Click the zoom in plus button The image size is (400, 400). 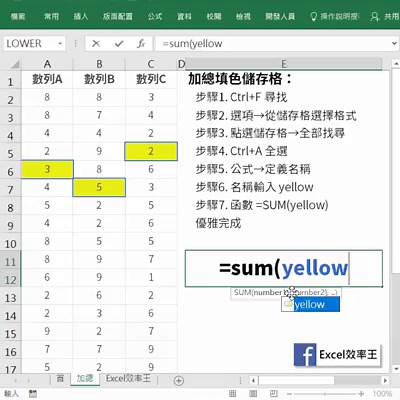pos(361,394)
